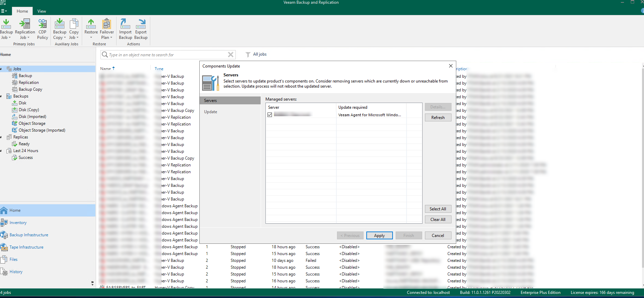Clear the search box with X icon
Viewport: 644px width, 298px height.
tap(231, 55)
